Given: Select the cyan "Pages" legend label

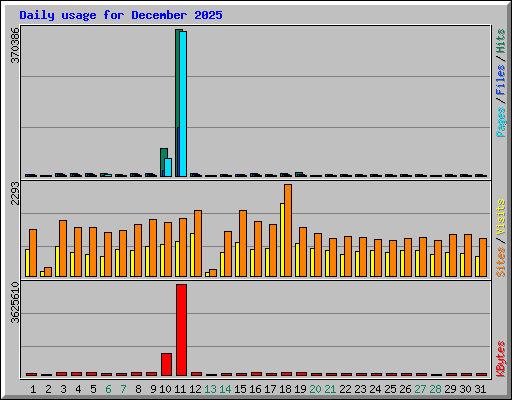Looking at the screenshot, I should pyautogui.click(x=501, y=122).
